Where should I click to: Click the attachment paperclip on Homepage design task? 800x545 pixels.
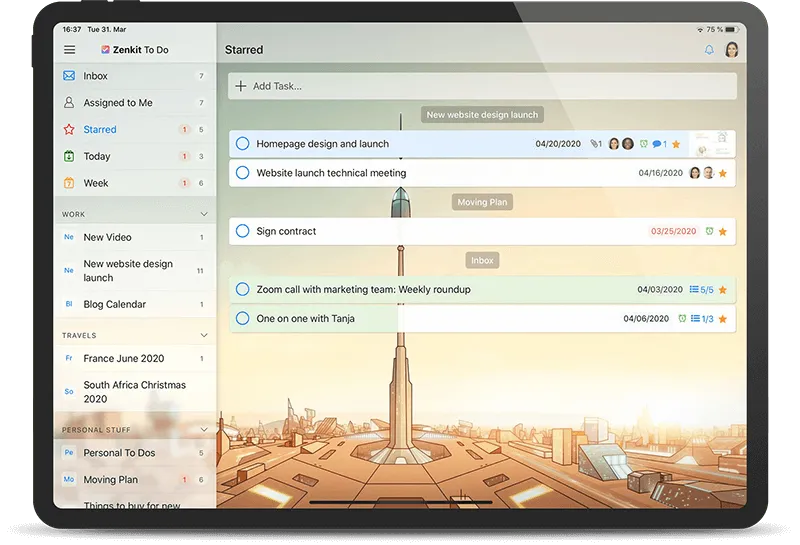(x=596, y=144)
